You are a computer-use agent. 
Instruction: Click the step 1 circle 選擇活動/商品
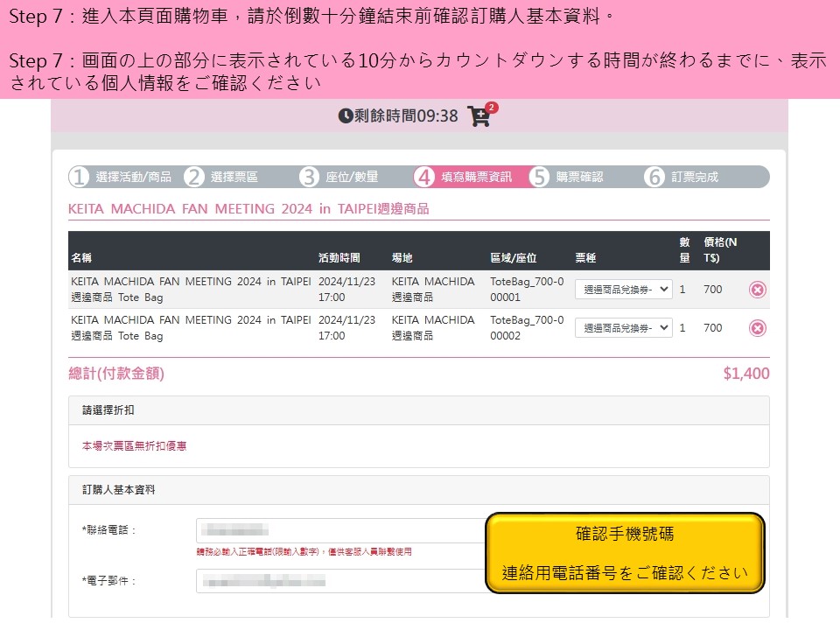coord(80,177)
